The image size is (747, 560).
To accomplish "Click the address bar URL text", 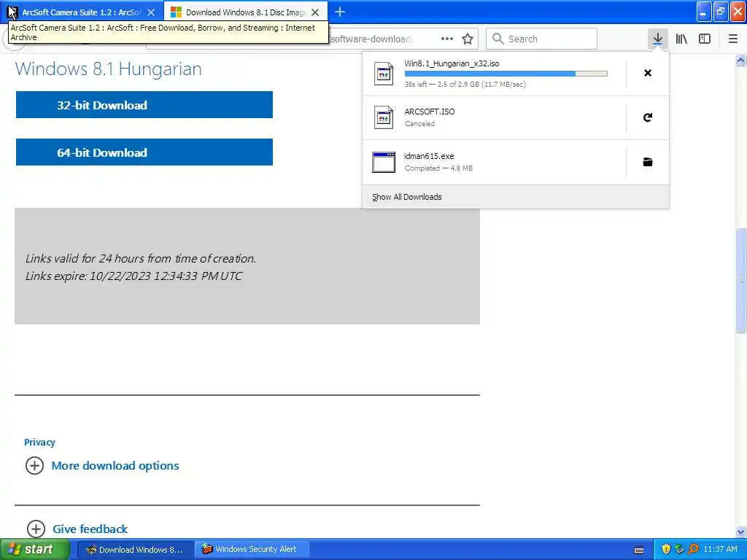I will [x=371, y=39].
